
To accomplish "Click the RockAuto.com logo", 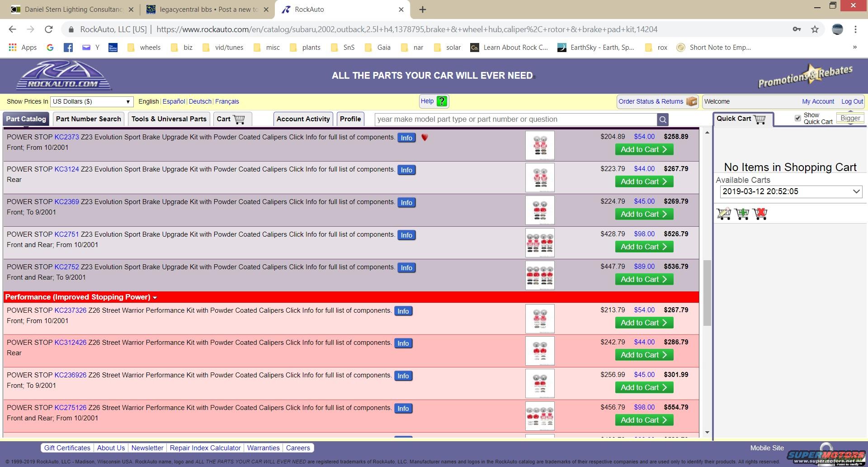I will pos(64,76).
